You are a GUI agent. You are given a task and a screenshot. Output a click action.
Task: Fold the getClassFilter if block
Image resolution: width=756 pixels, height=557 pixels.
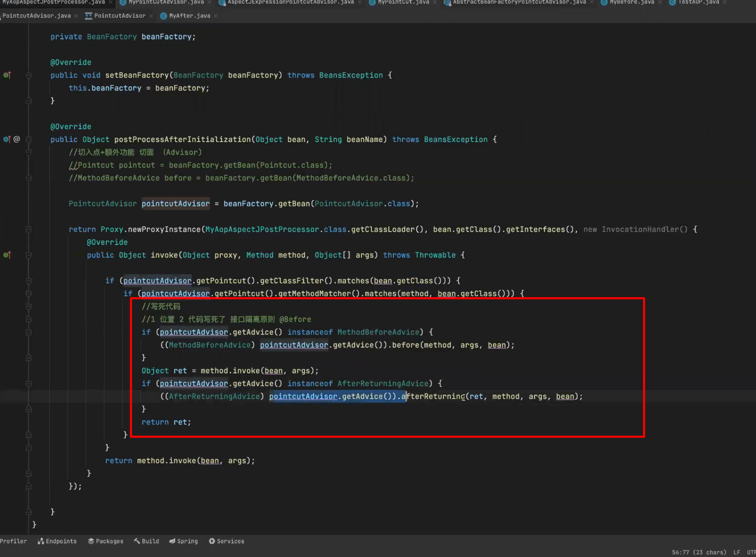(29, 281)
